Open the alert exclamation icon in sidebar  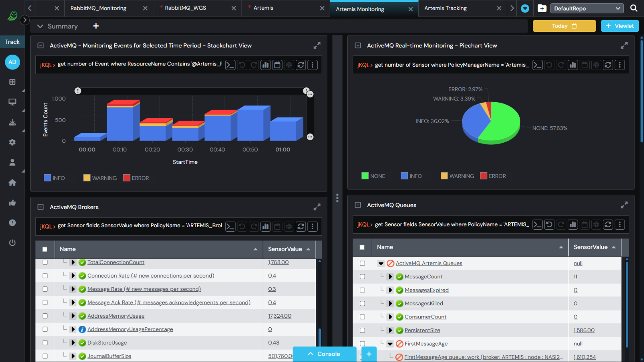[x=12, y=223]
